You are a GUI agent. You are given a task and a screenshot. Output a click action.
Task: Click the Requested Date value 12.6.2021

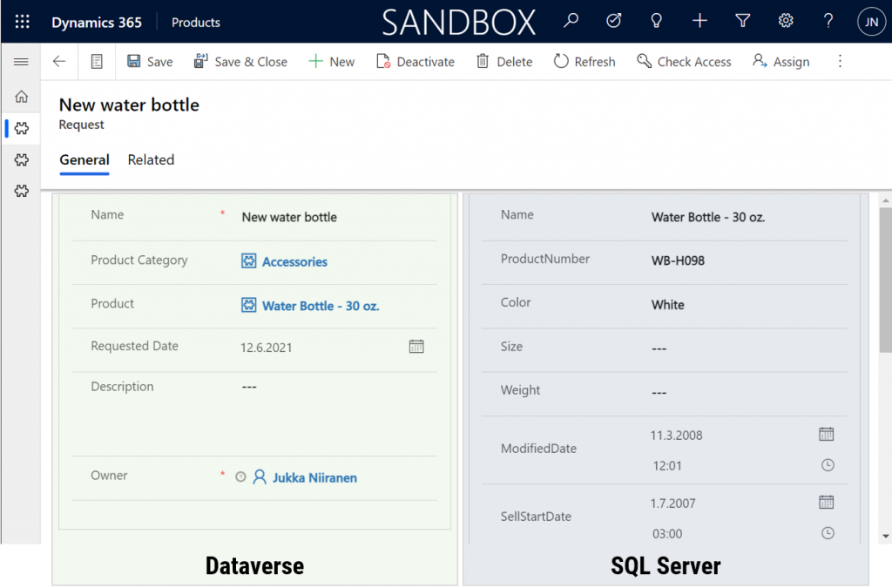tap(267, 348)
